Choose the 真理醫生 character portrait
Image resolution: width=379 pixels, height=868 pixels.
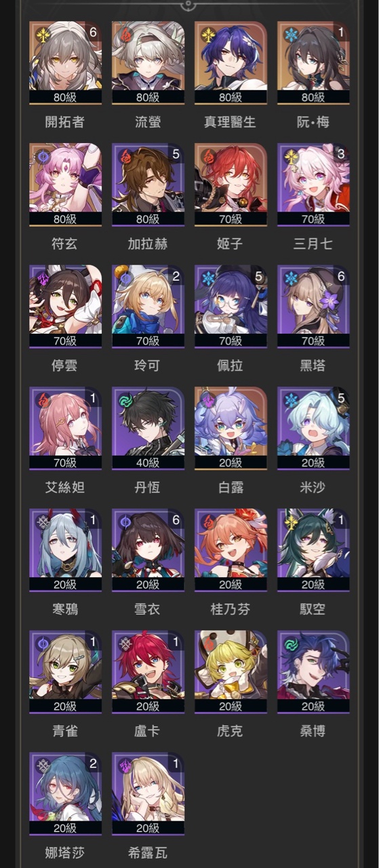coord(231,63)
